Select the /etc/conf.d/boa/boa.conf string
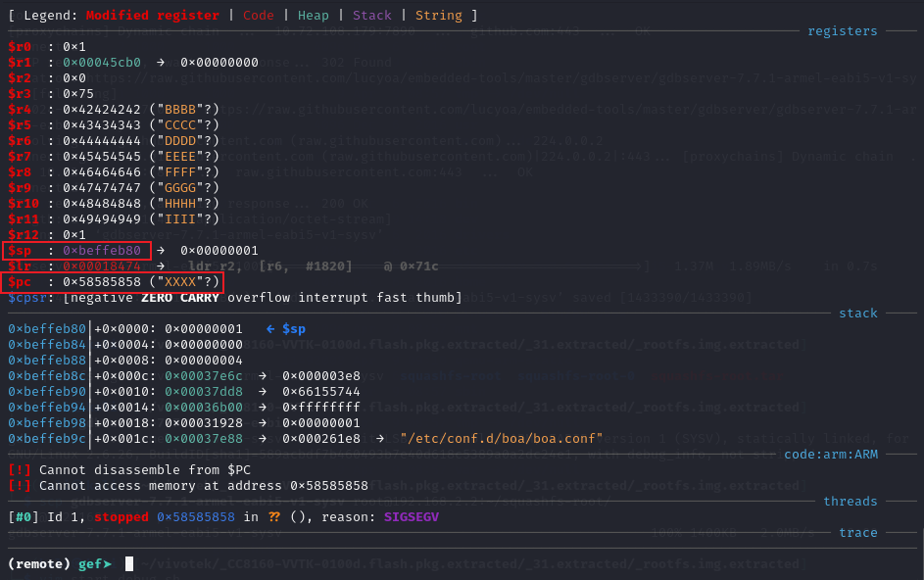 501,438
